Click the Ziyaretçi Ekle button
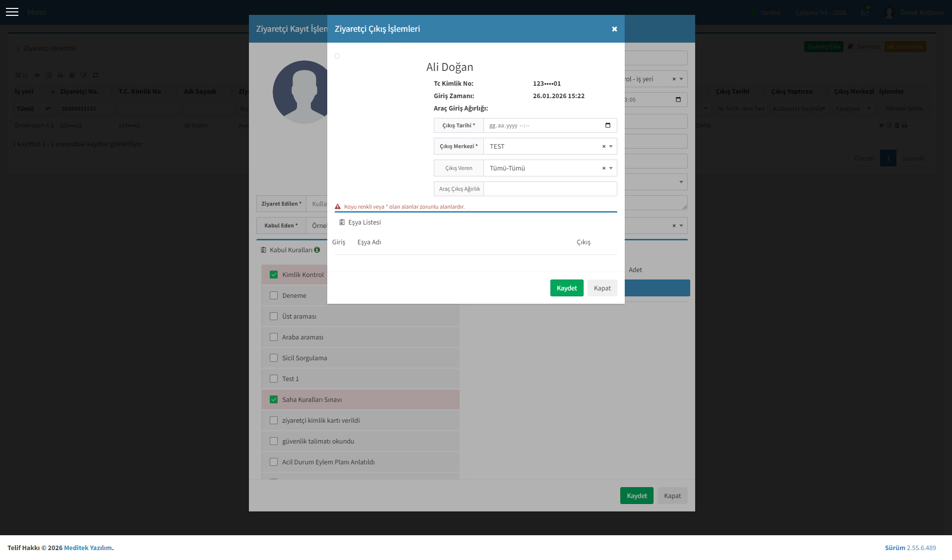Image resolution: width=952 pixels, height=560 pixels. click(824, 47)
